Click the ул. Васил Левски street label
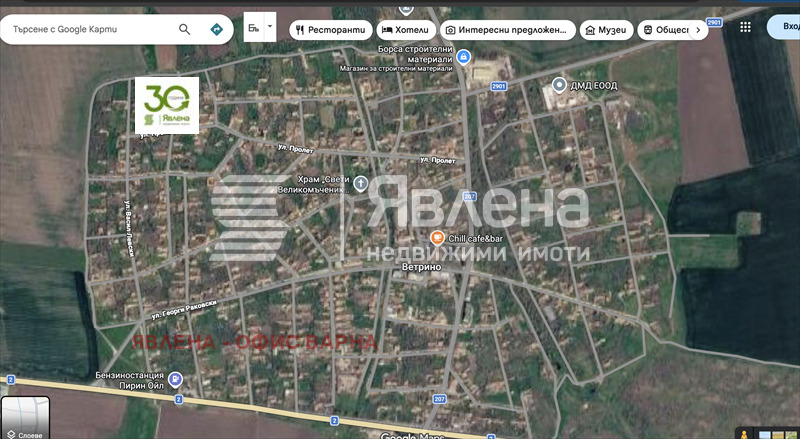Viewport: 800px width, 439px height. [x=130, y=228]
